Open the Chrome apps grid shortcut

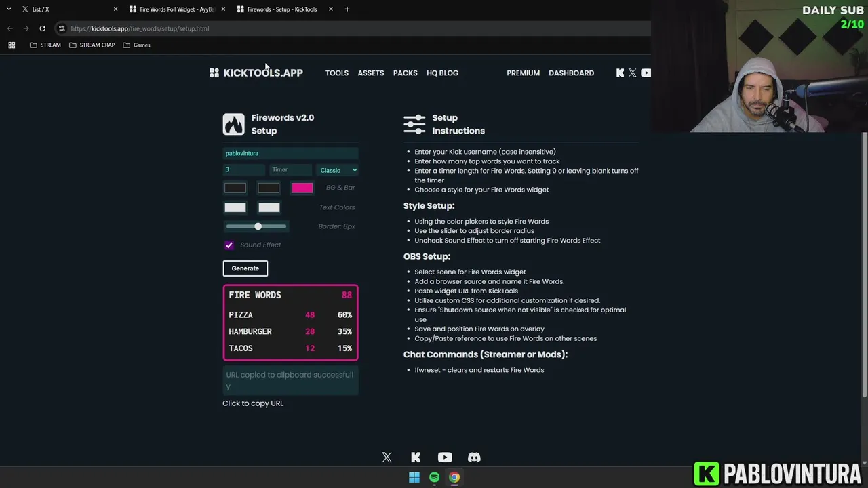12,45
